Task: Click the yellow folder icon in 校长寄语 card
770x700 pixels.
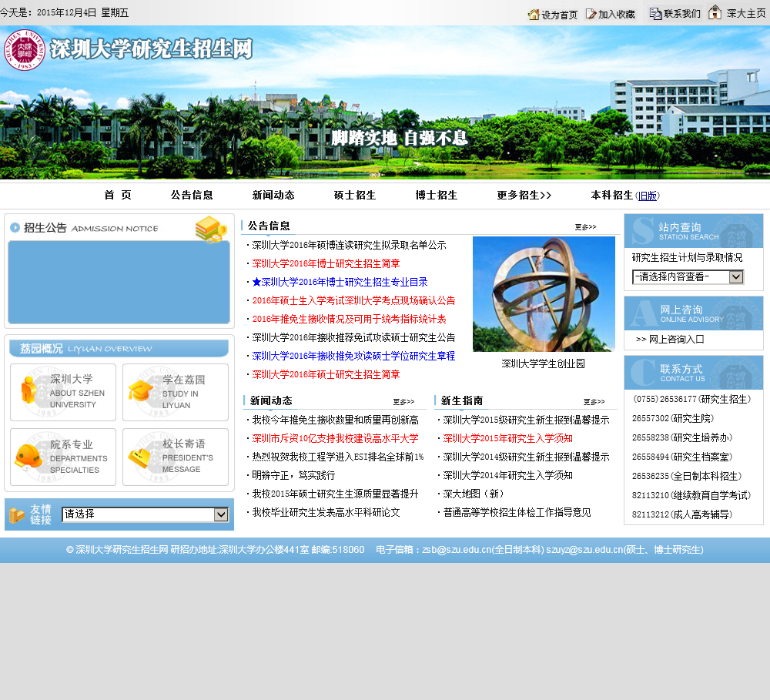Action: pos(139,457)
